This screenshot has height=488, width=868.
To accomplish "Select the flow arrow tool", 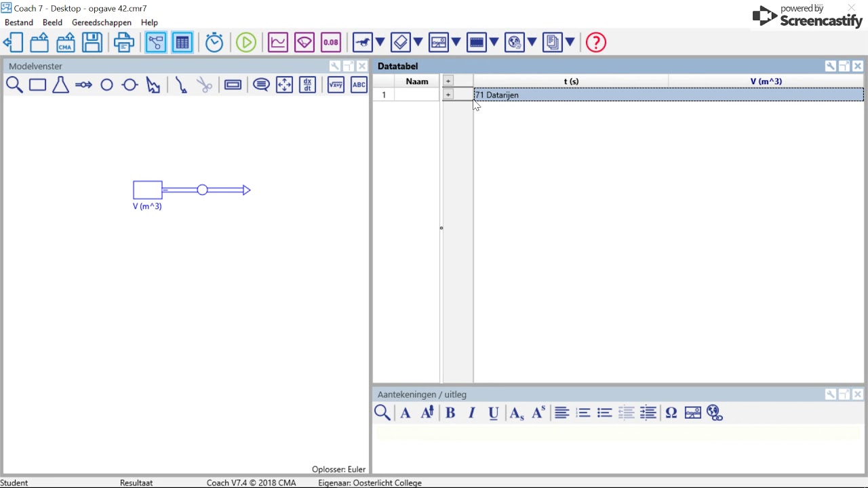I will (x=83, y=85).
